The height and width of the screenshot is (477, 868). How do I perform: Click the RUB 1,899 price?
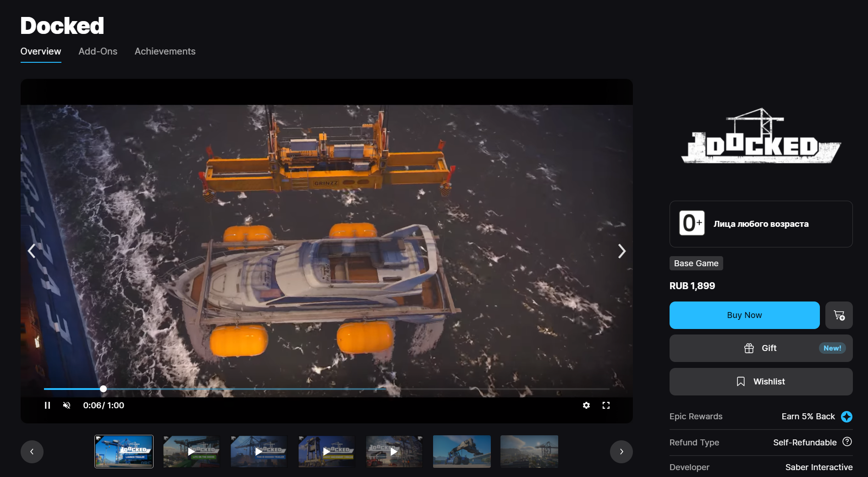[x=692, y=286]
